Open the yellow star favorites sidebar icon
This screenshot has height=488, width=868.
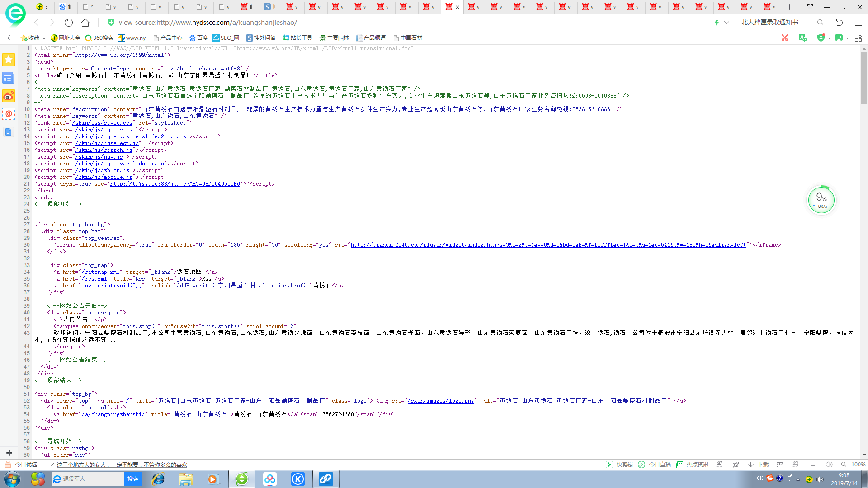pyautogui.click(x=9, y=60)
